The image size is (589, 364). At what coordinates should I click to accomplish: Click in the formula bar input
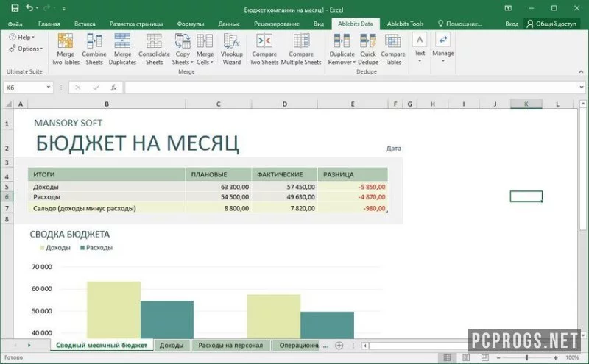pyautogui.click(x=351, y=88)
